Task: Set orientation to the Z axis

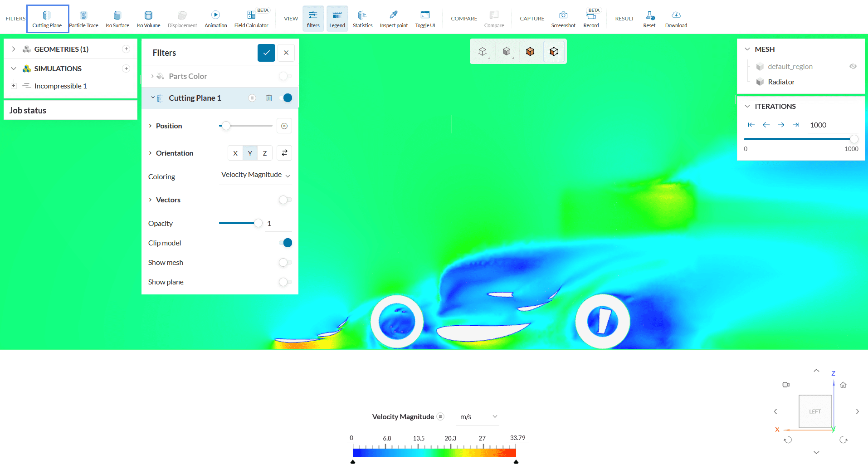Action: pos(265,153)
